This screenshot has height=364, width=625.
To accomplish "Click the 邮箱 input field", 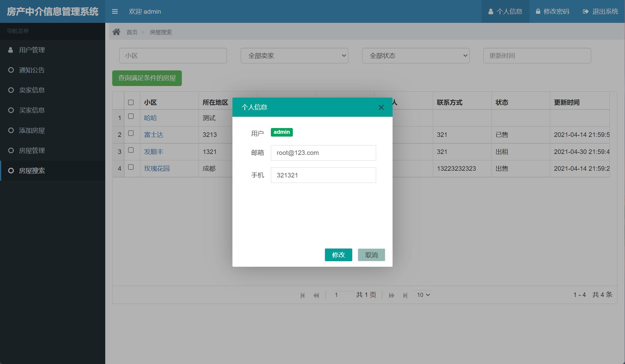I will click(x=323, y=153).
